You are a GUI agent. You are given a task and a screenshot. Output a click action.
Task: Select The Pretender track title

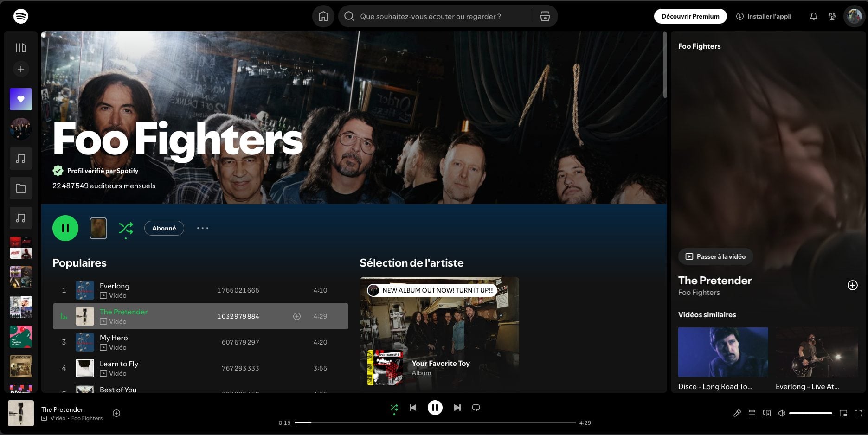pyautogui.click(x=123, y=312)
